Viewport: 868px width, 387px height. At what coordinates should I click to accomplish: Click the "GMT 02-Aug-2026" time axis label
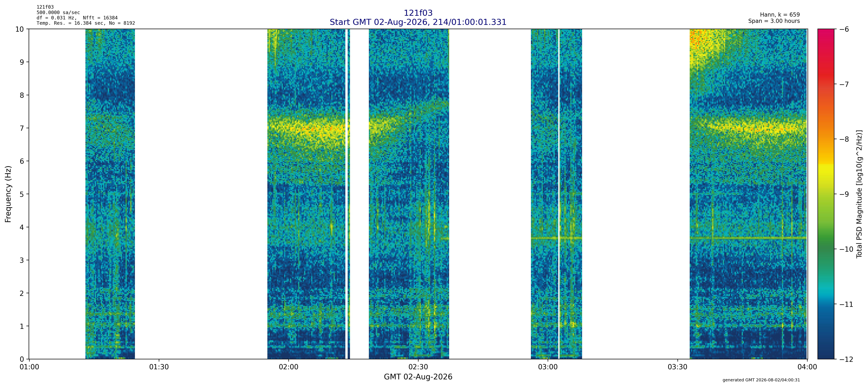418,377
